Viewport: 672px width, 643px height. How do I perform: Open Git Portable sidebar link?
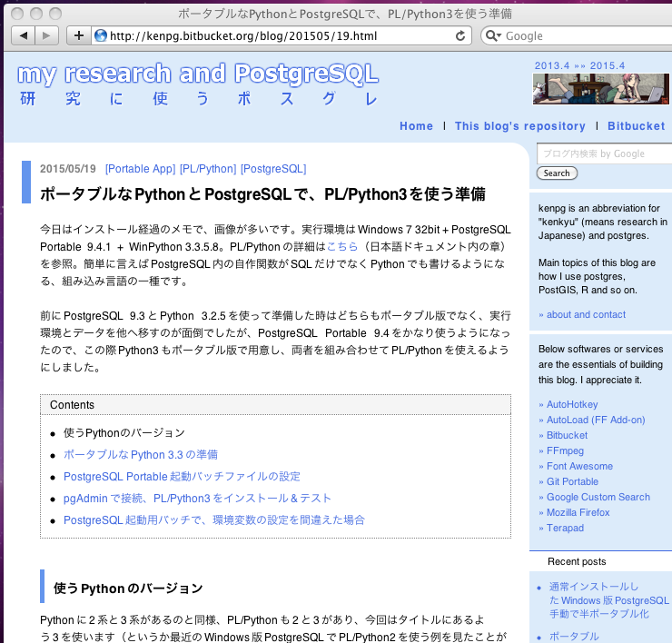(572, 481)
